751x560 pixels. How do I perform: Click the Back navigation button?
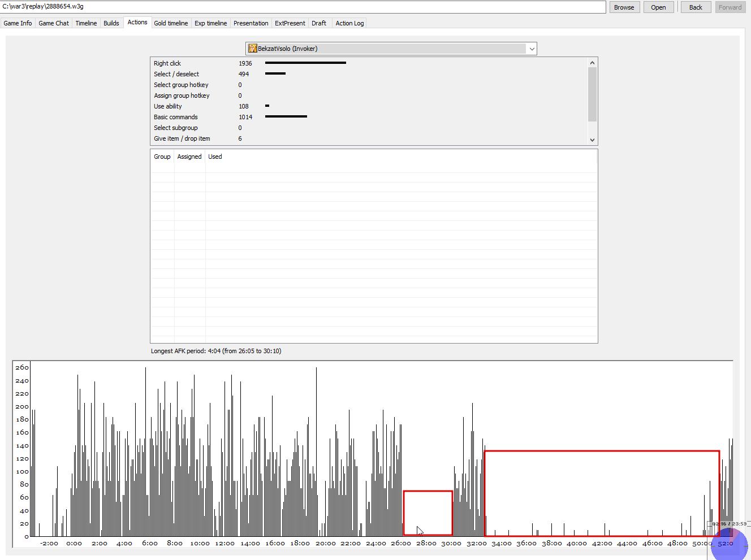tap(696, 7)
